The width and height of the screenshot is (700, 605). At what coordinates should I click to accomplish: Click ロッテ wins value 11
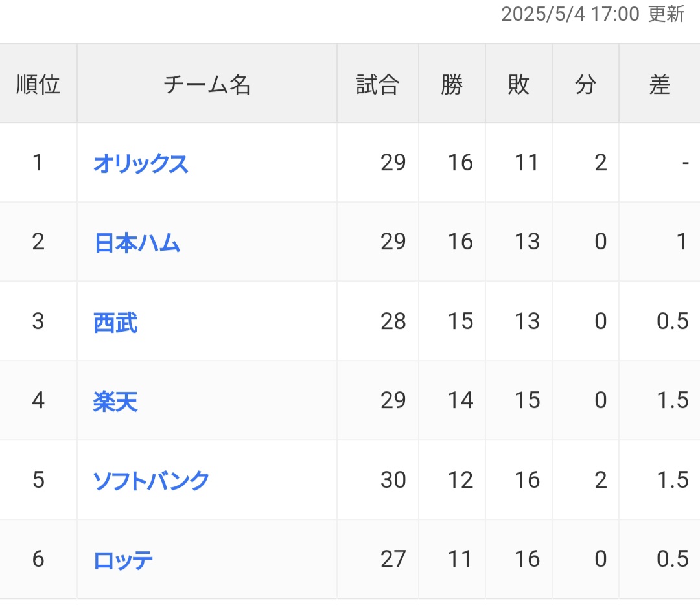pos(460,560)
